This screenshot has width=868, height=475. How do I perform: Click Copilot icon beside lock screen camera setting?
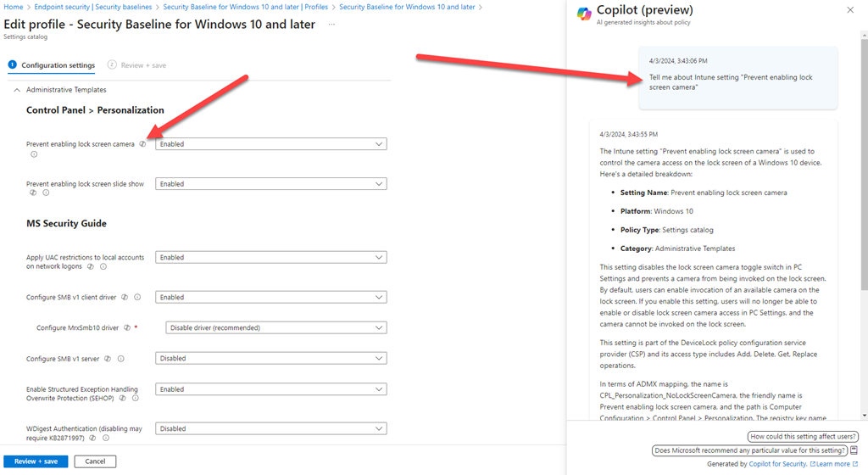(x=142, y=144)
